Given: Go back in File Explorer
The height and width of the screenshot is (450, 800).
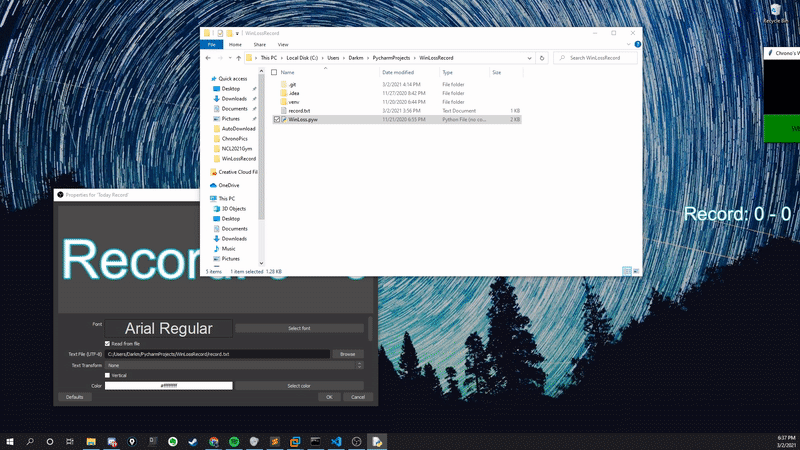Looking at the screenshot, I should pyautogui.click(x=208, y=58).
